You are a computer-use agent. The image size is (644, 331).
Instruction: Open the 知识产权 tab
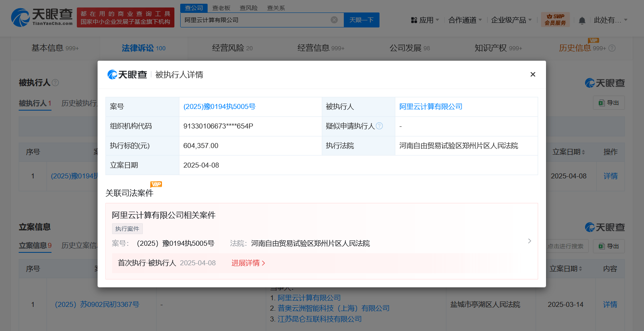tap(498, 48)
